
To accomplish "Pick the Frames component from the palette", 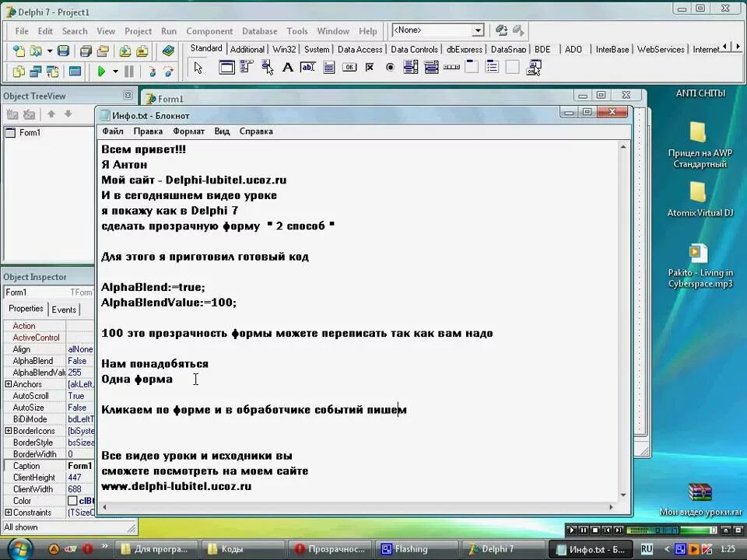I will pos(226,67).
